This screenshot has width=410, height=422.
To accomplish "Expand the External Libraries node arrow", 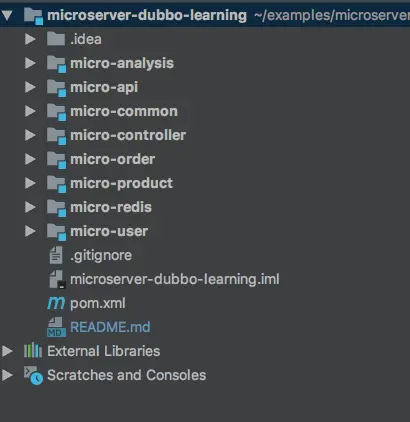I will pos(7,351).
